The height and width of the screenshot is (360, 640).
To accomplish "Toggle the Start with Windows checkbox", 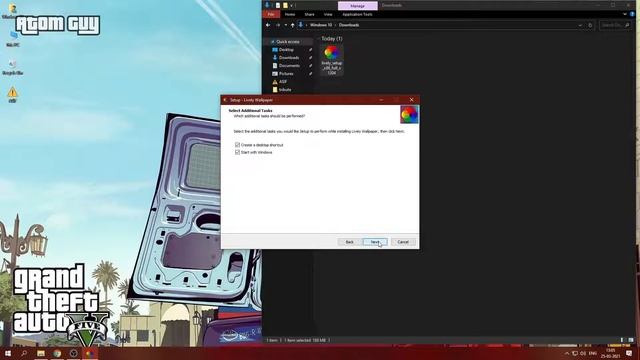I will click(x=237, y=152).
